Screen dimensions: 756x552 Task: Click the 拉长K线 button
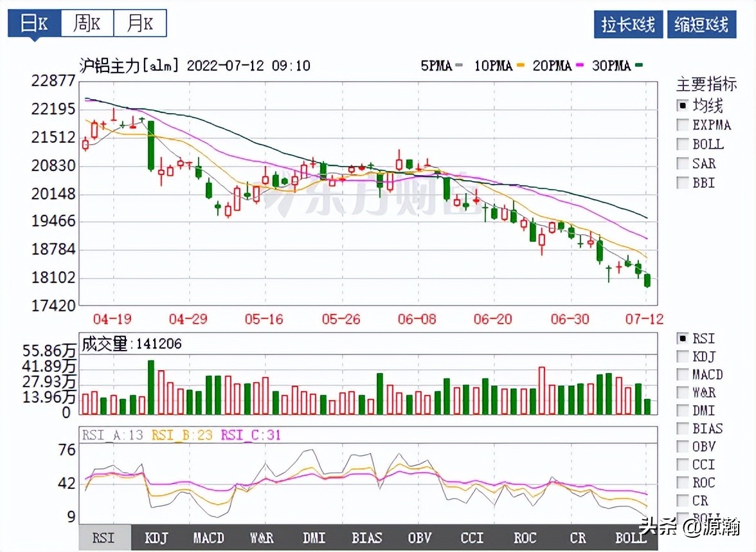coord(628,24)
